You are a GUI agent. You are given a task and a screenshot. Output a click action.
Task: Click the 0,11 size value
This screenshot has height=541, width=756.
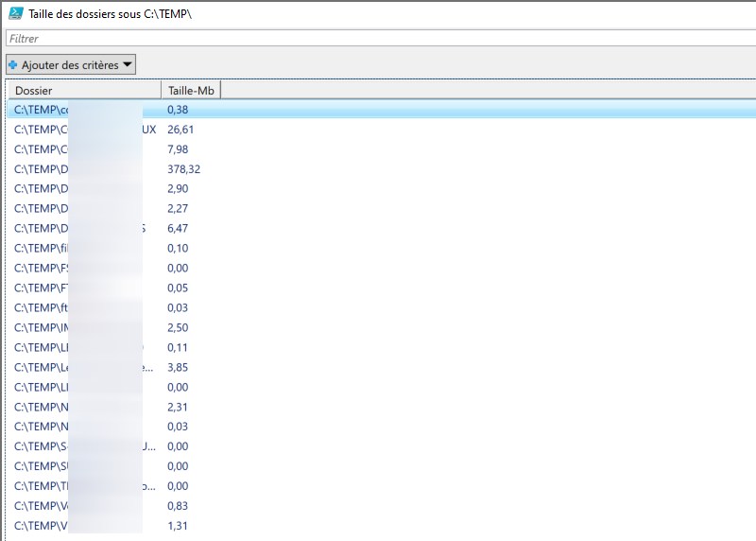[x=178, y=347]
